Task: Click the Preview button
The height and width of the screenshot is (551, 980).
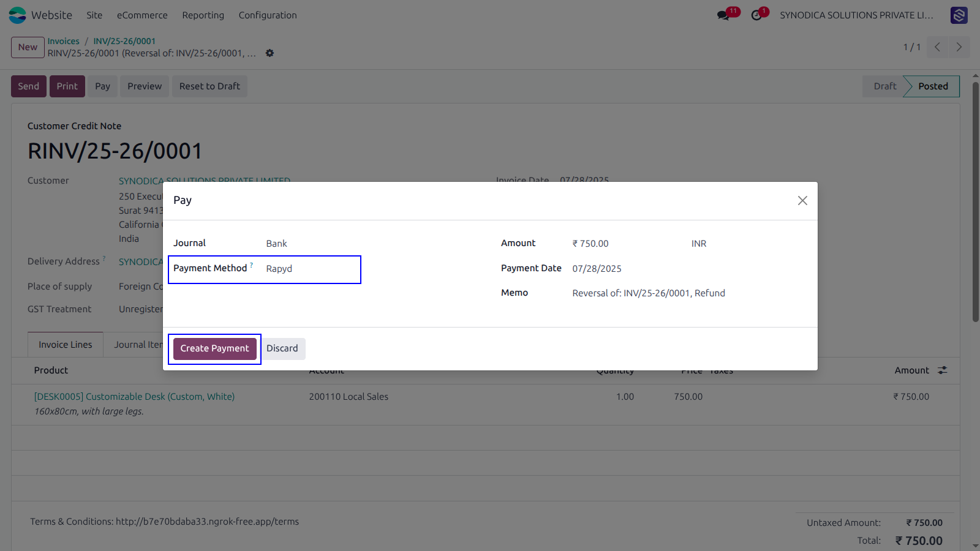Action: (145, 86)
